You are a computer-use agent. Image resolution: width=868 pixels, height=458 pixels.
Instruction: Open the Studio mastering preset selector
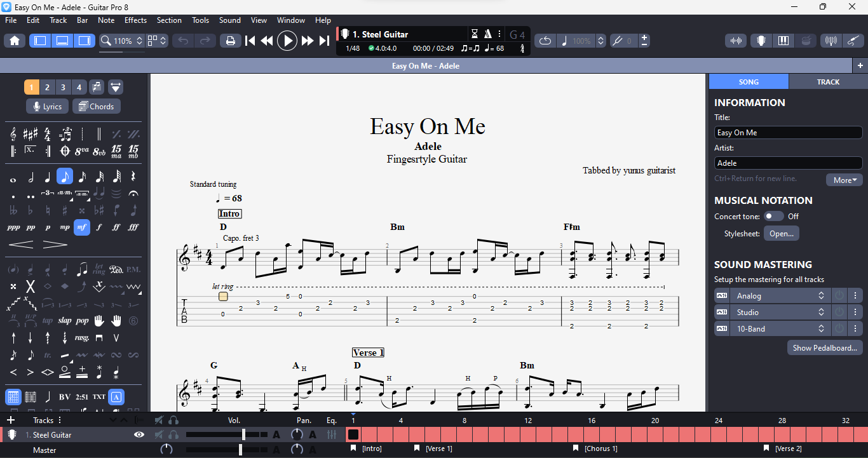pyautogui.click(x=779, y=313)
